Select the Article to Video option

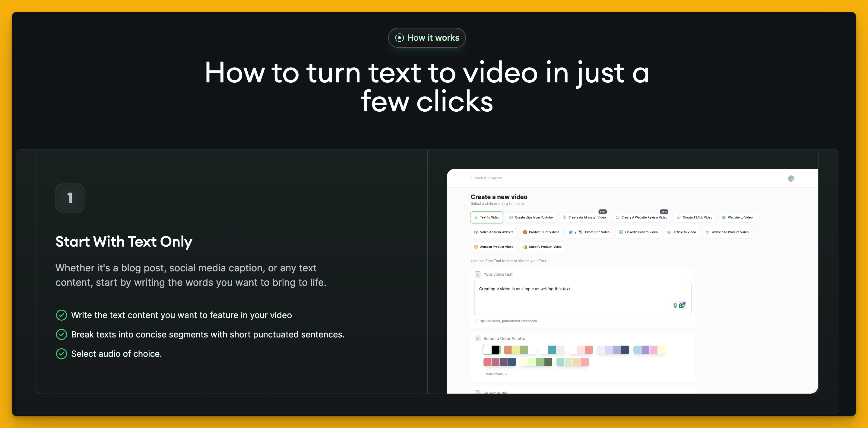pyautogui.click(x=682, y=232)
